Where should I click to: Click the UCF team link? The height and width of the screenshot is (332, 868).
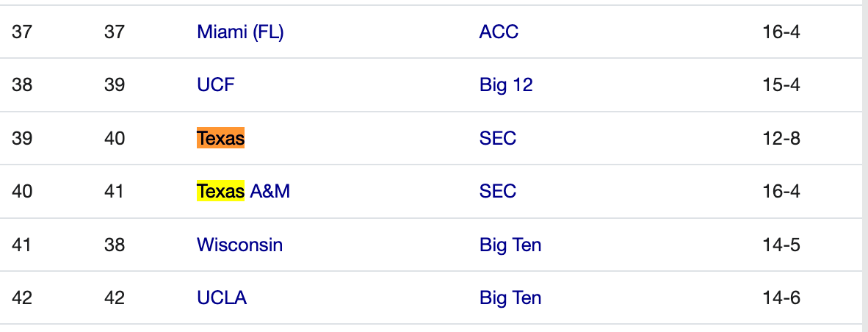coord(216,85)
